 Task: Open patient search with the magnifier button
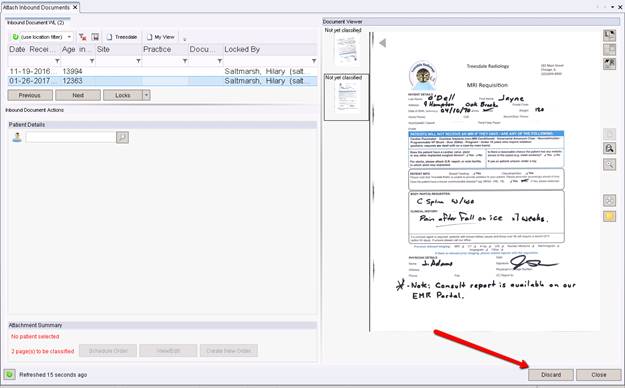coord(122,138)
